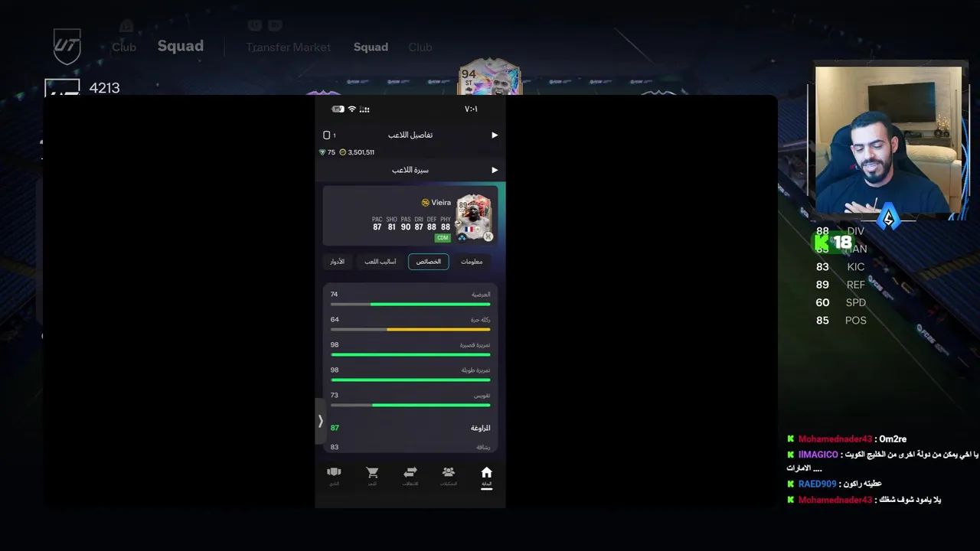
Task: Tap the Vieira player card thumbnail
Action: (474, 218)
